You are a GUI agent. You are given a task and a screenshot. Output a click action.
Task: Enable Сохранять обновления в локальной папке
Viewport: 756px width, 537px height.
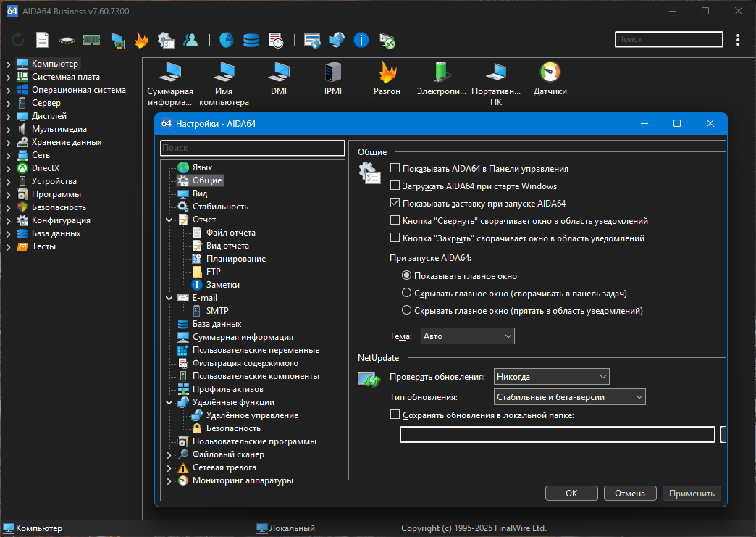[395, 415]
